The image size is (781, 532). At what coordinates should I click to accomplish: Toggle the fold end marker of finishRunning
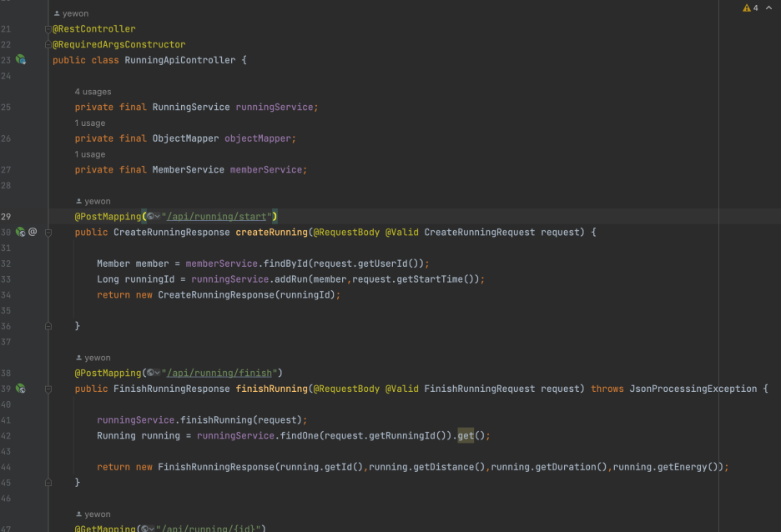(48, 482)
